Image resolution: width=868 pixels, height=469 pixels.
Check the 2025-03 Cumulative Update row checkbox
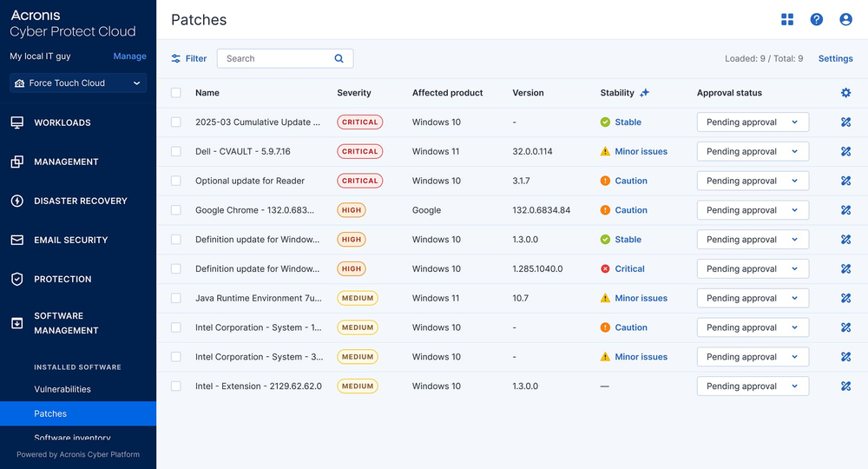[176, 122]
